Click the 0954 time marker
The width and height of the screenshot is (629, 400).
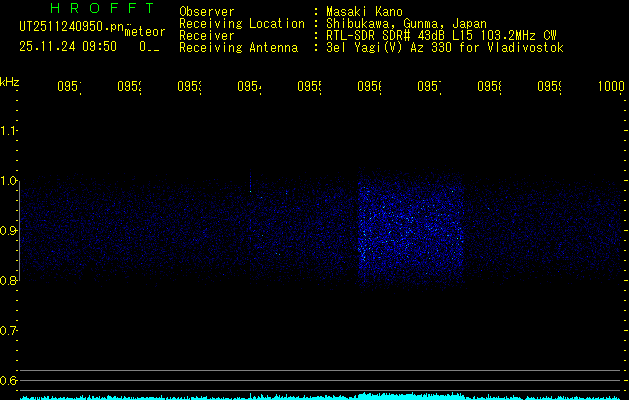(x=250, y=86)
